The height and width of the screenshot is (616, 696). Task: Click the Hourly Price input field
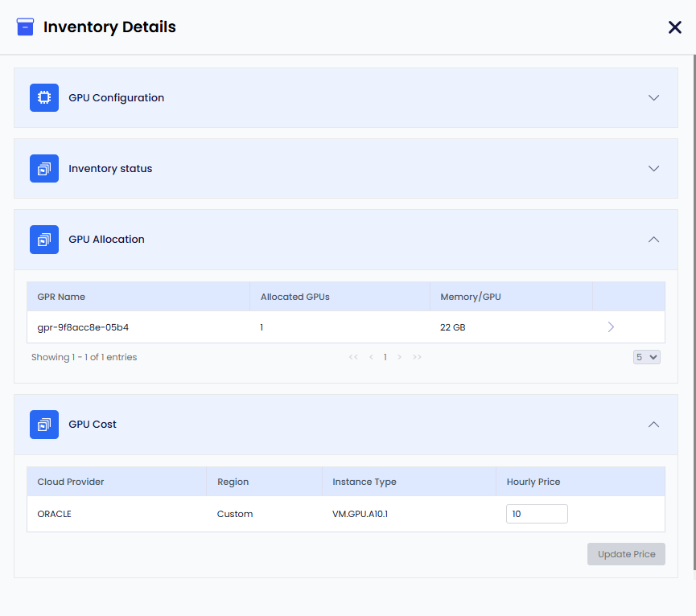[537, 514]
